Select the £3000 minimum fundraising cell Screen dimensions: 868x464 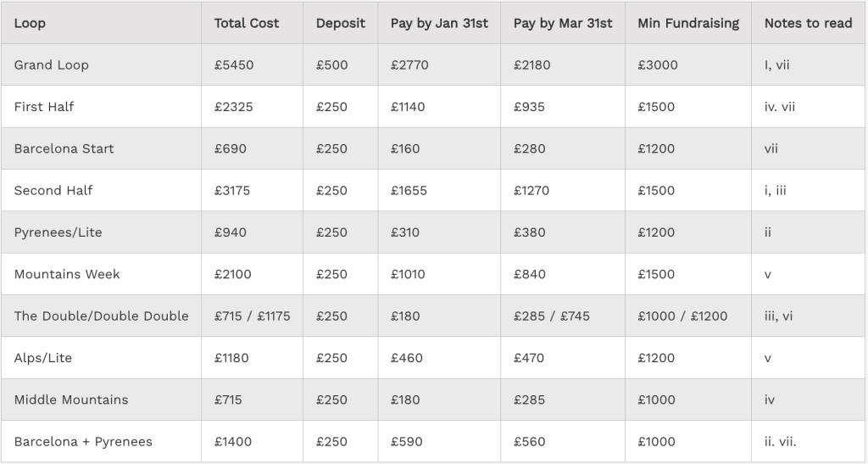tap(658, 64)
